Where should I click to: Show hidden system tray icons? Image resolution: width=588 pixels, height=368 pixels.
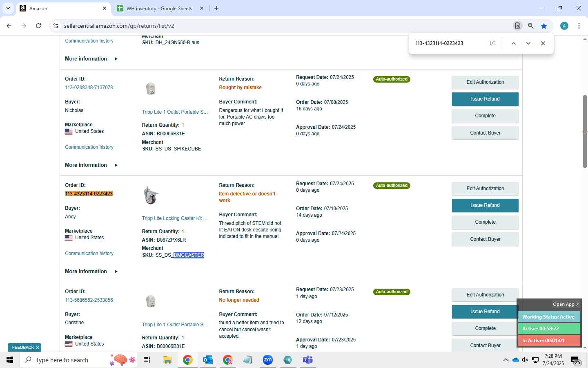click(506, 360)
